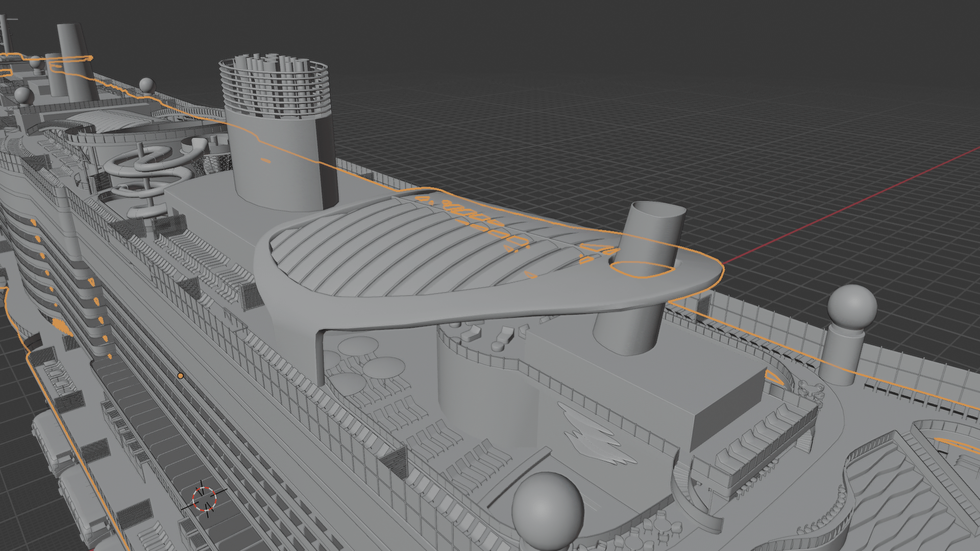The height and width of the screenshot is (551, 980).
Task: Select the large sphere dome at bottom
Action: click(548, 512)
